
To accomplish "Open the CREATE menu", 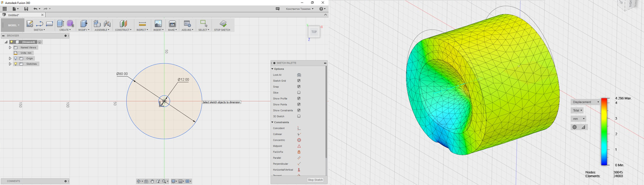I will coord(65,30).
